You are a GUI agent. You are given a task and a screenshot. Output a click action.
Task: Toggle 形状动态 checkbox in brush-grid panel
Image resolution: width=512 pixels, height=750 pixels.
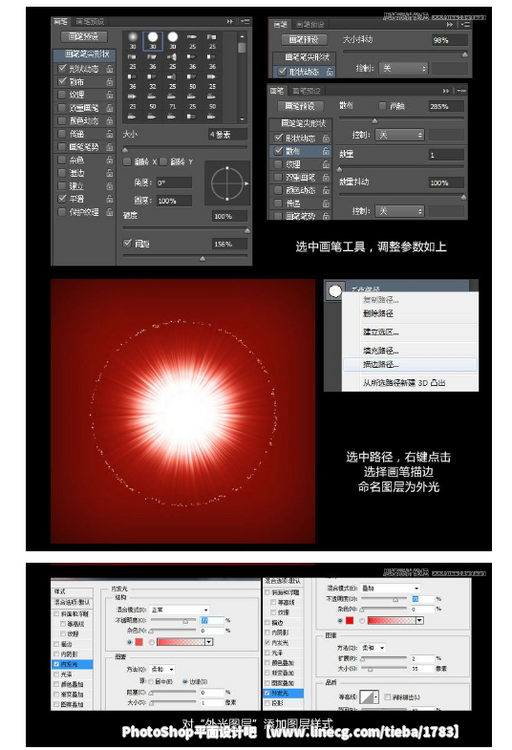click(62, 68)
